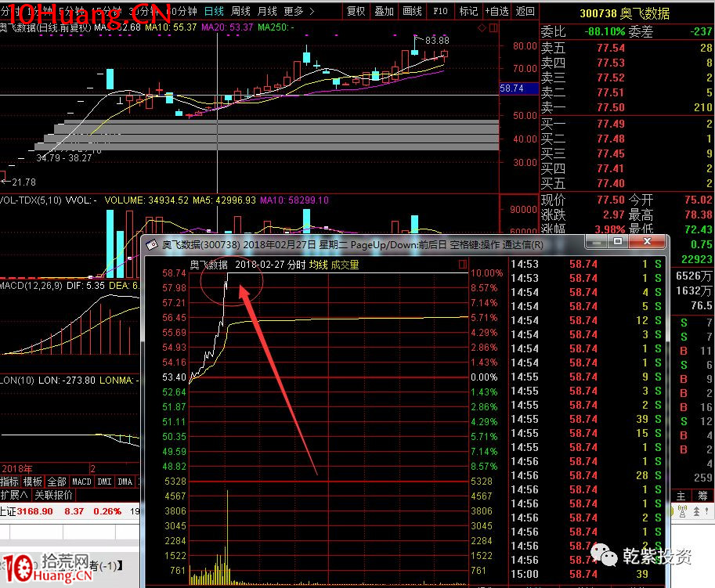
Task: Maximize the 奥飞数据 分时 popup window
Action: pos(618,242)
